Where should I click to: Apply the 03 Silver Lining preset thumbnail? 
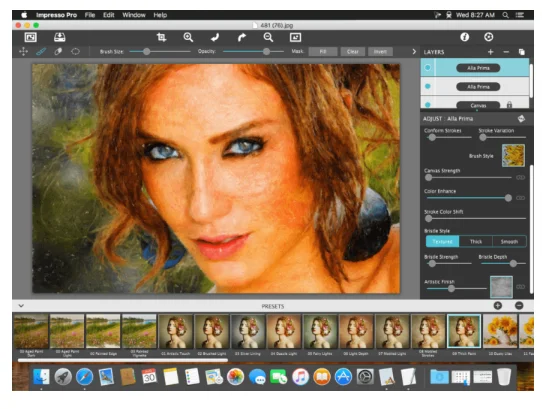click(x=247, y=331)
